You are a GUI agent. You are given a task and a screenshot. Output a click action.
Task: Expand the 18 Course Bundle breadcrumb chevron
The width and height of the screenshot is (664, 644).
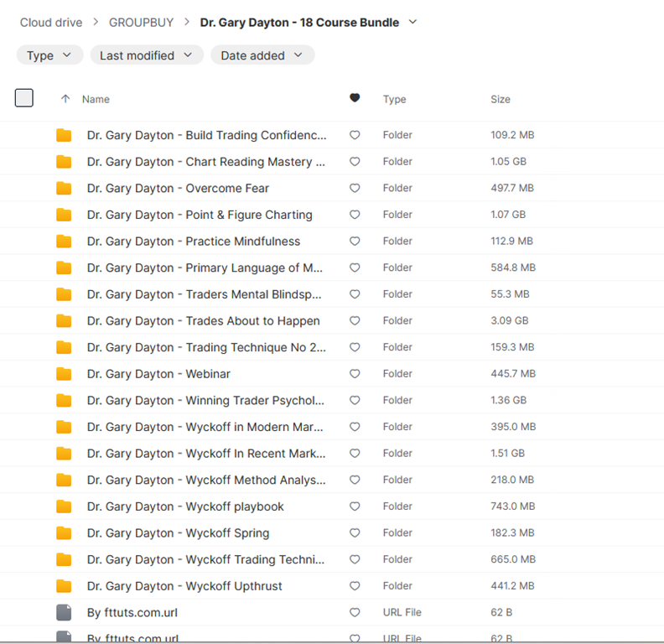[412, 22]
